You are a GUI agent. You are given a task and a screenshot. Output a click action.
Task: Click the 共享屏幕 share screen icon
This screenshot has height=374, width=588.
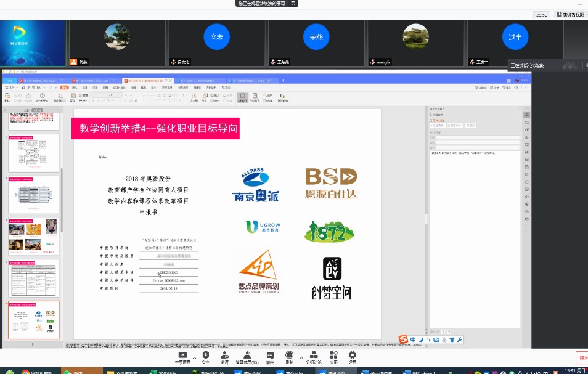(182, 356)
